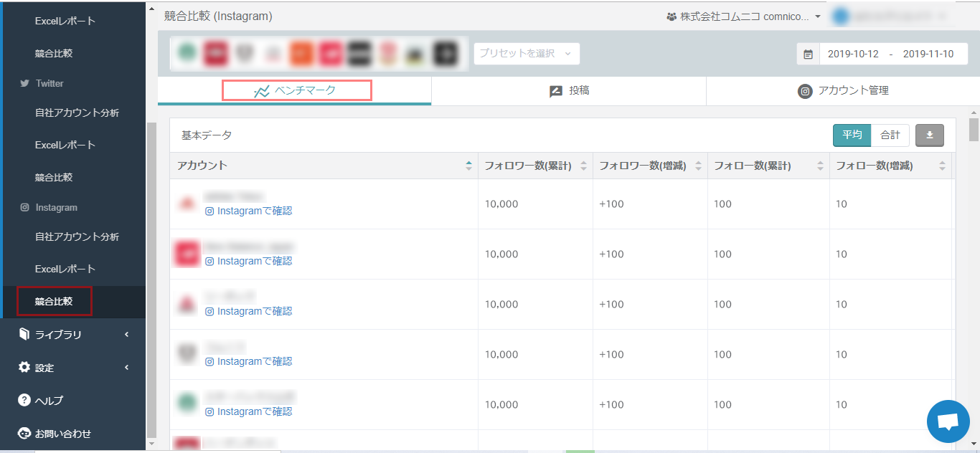
Task: Click the sidebar vertical scrollbar
Action: 151,280
